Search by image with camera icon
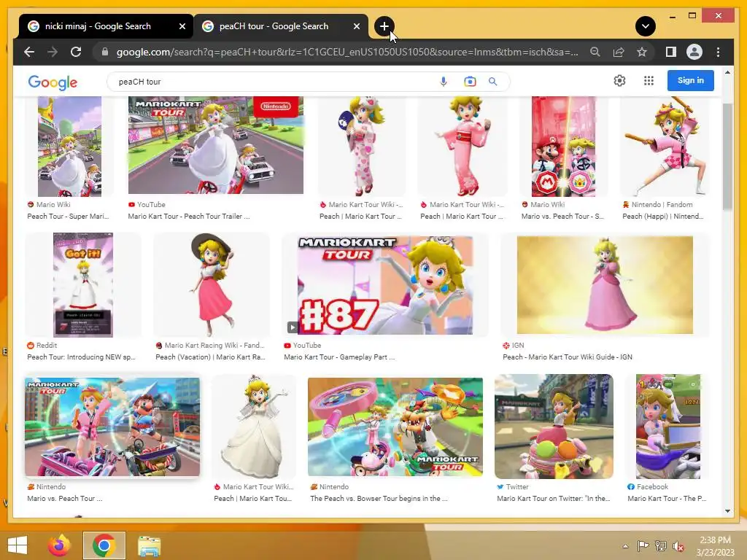 click(470, 82)
